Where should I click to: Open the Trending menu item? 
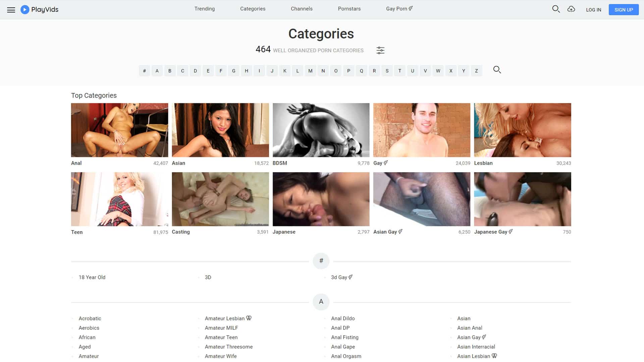tap(204, 9)
